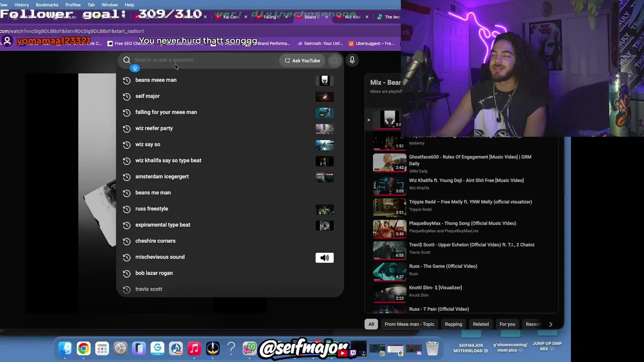Play Ghostface600 - Rules Of Engagement video
The width and height of the screenshot is (644, 362).
(470, 160)
